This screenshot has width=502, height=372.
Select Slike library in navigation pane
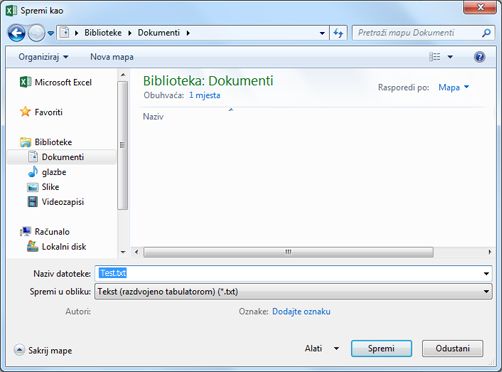click(x=43, y=187)
